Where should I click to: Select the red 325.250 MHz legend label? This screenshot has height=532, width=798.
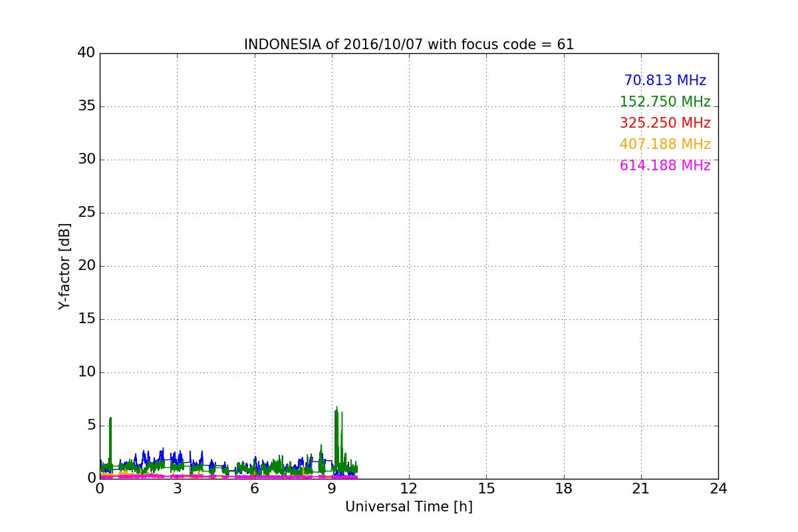pos(665,123)
